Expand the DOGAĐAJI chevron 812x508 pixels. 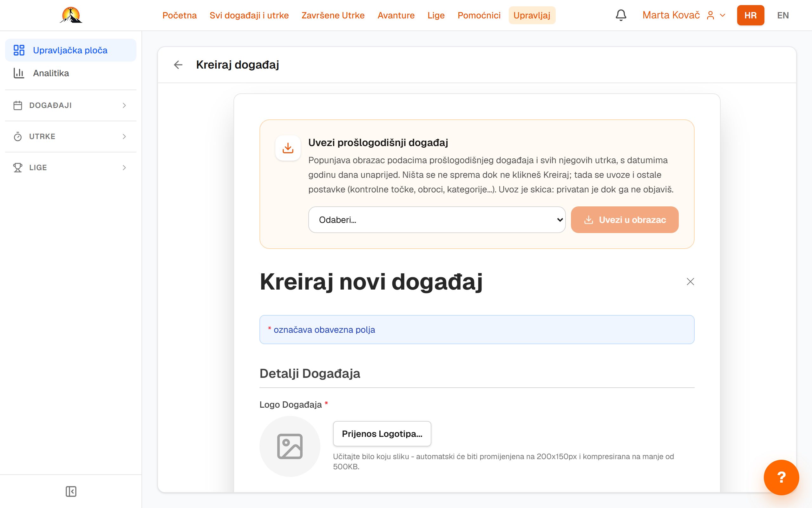coord(124,105)
